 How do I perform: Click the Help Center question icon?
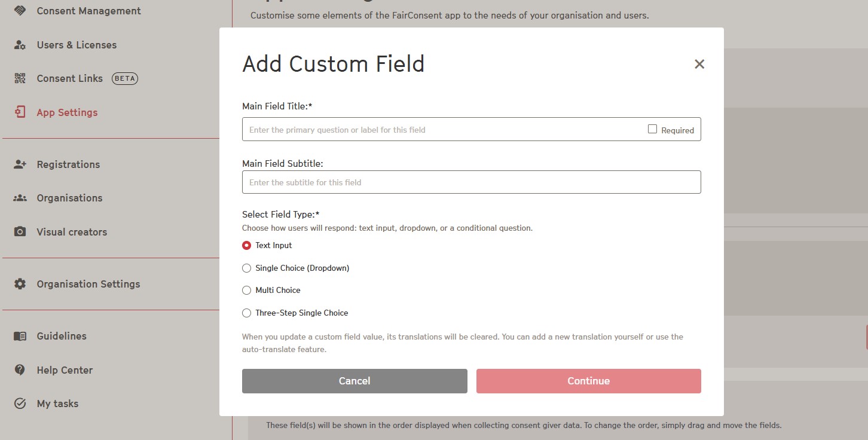point(20,370)
